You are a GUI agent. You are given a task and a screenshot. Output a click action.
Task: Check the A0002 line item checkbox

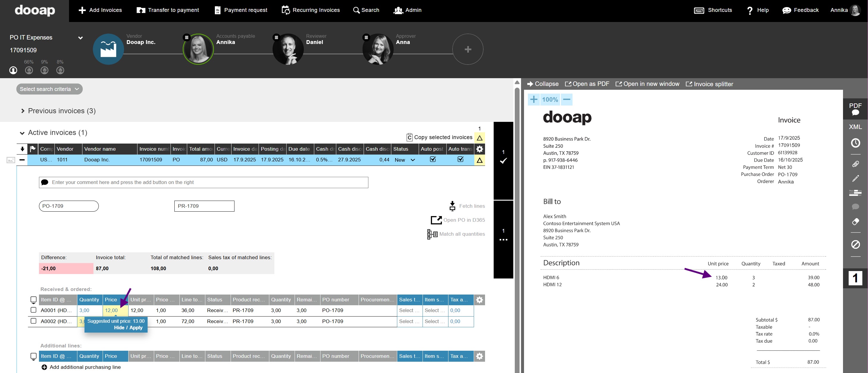click(x=33, y=321)
